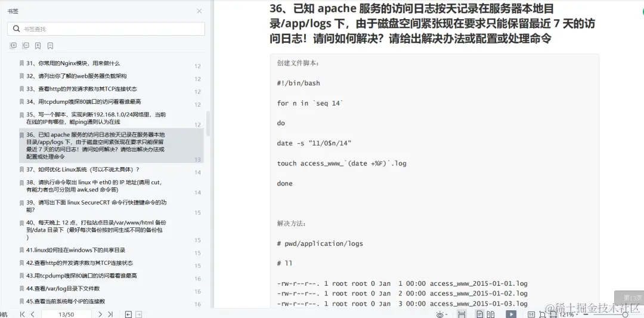Click the collapse all bookmarks icon
Image resolution: width=644 pixels, height=318 pixels.
pos(26,45)
